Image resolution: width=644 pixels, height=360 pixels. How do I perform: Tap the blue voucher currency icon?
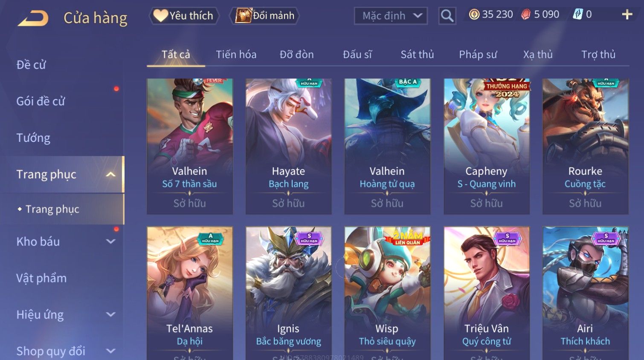tap(577, 14)
